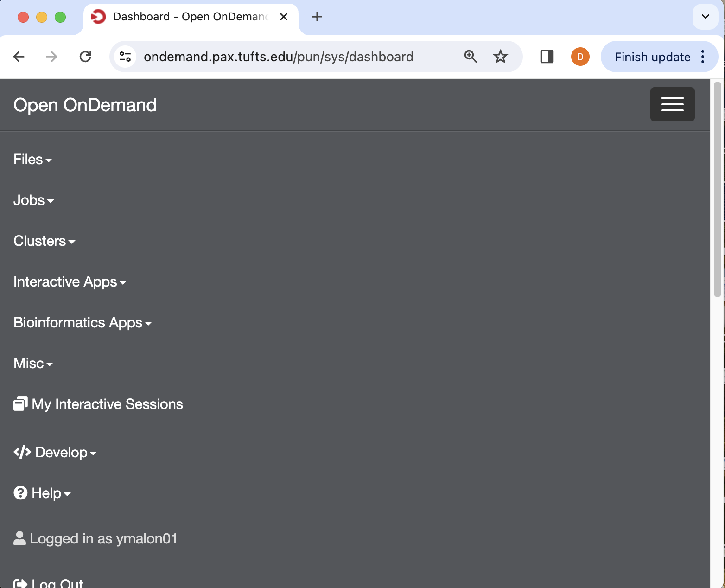Click the page vertical scrollbar thumb
Image resolution: width=725 pixels, height=588 pixels.
(x=718, y=189)
